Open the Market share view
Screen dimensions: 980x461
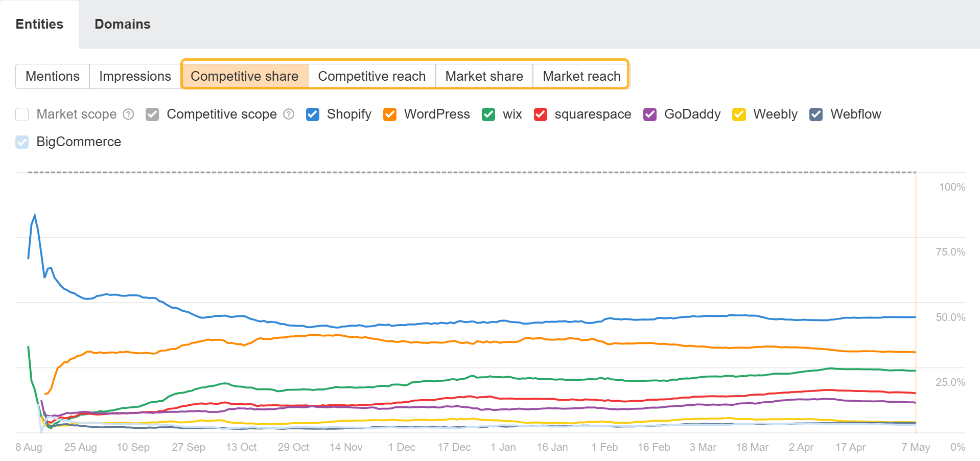pos(484,76)
